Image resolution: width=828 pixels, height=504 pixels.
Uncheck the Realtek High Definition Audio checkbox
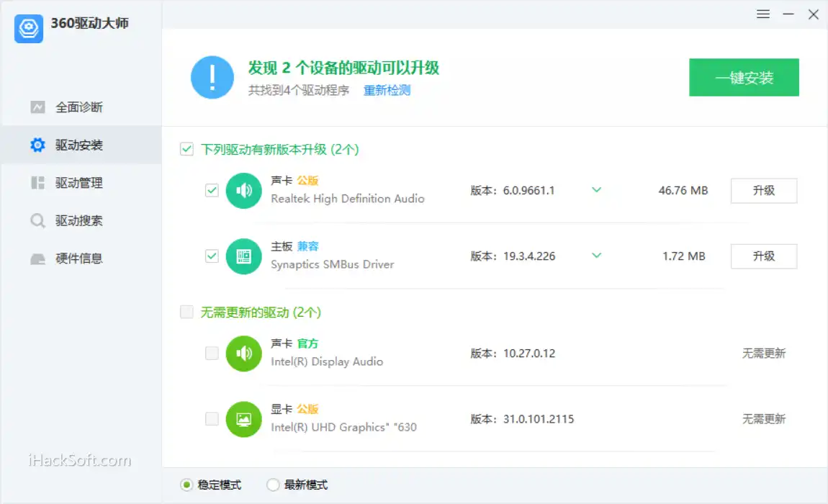[x=212, y=190]
